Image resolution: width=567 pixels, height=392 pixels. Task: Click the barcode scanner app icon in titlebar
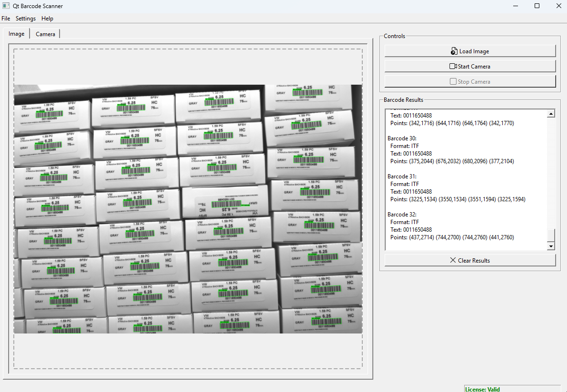5,6
